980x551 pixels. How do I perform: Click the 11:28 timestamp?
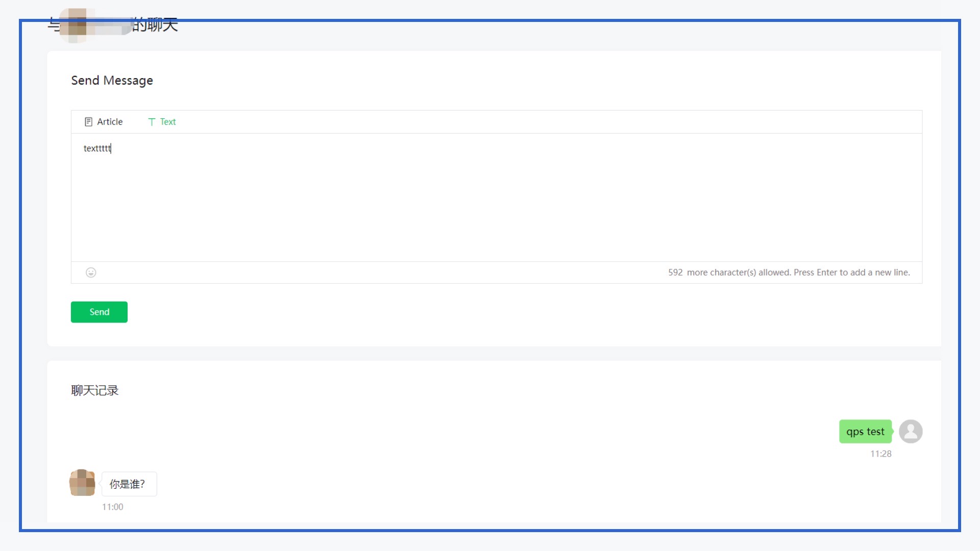point(881,454)
